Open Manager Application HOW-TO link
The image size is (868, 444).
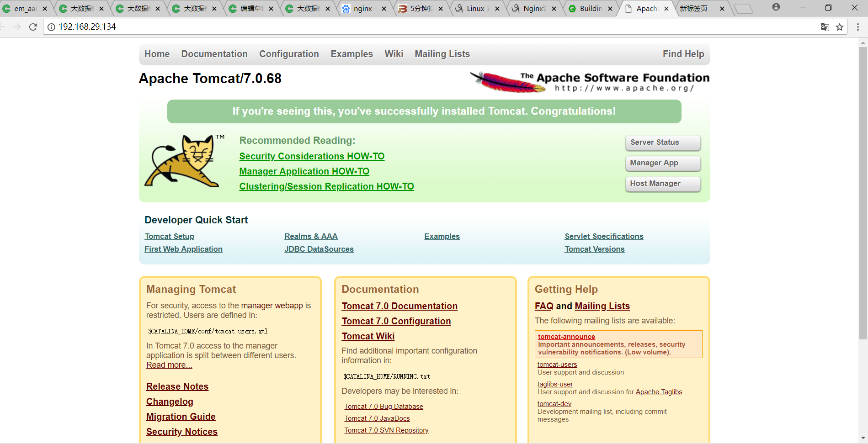[x=304, y=171]
